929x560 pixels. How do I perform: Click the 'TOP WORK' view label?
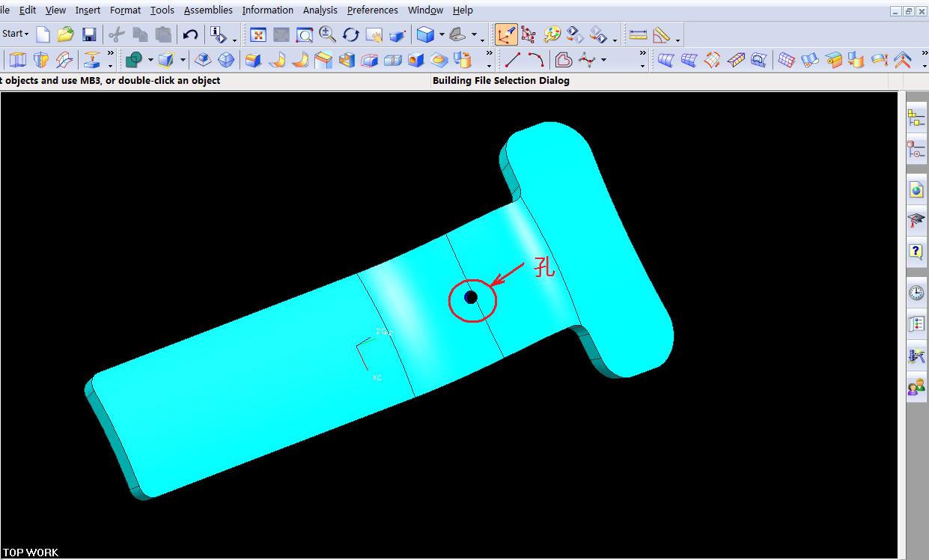point(30,553)
